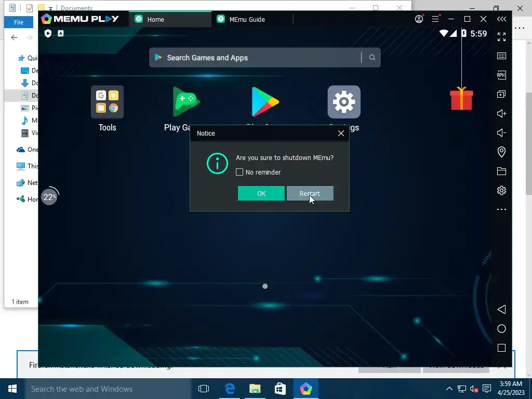Tap the Android recent apps square
Image resolution: width=532 pixels, height=399 pixels.
(x=501, y=348)
